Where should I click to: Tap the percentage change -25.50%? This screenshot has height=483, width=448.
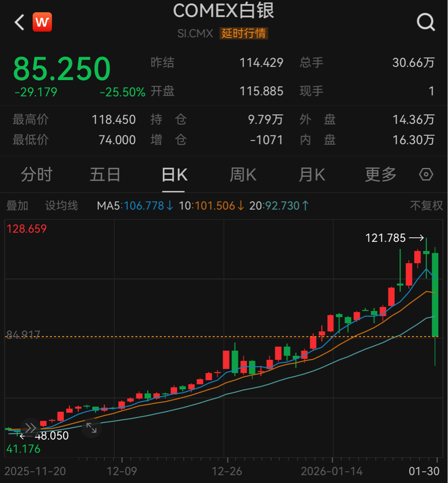coord(122,92)
